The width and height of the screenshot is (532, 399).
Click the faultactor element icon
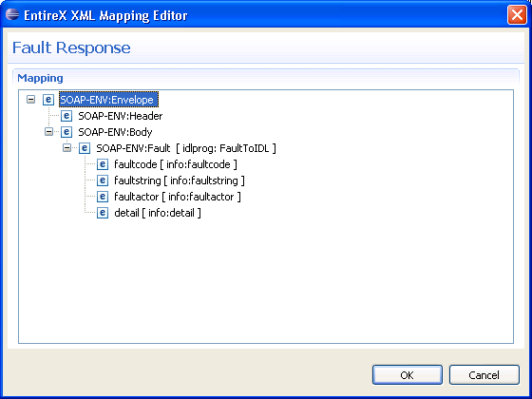pos(103,197)
